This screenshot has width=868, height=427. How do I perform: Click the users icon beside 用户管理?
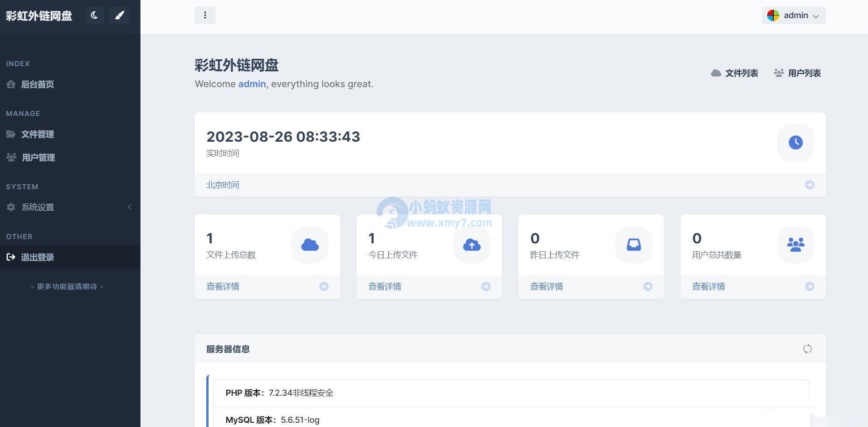click(x=11, y=158)
